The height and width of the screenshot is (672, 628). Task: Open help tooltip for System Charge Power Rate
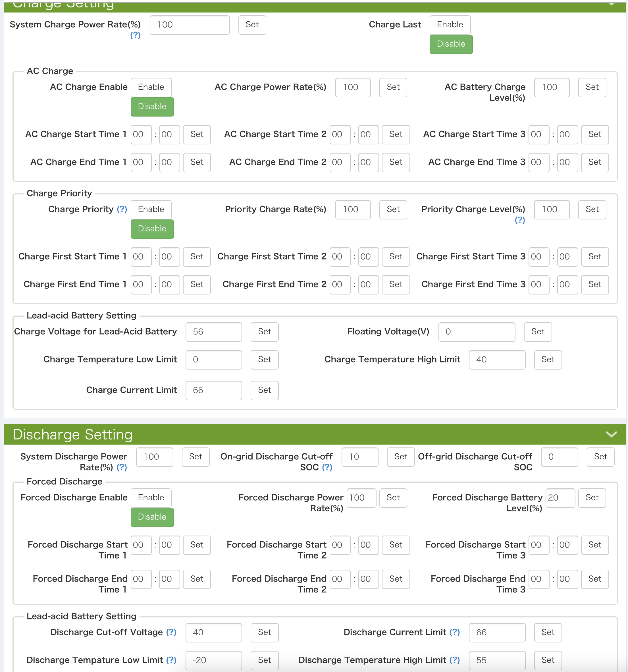click(135, 35)
